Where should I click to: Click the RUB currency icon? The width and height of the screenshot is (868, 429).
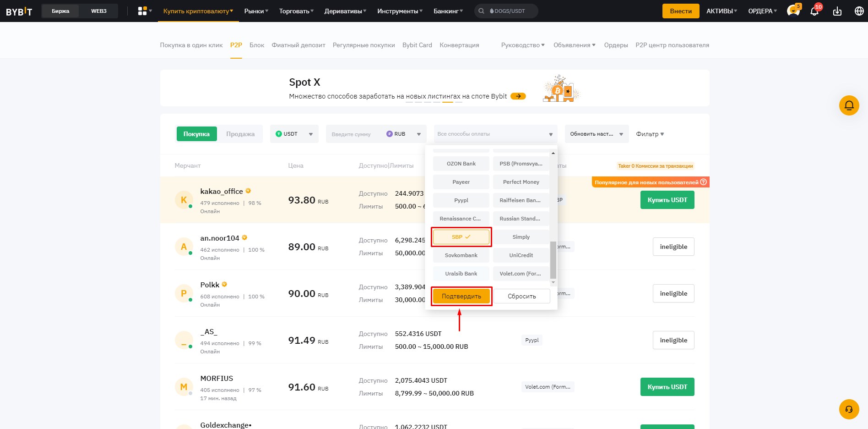390,134
